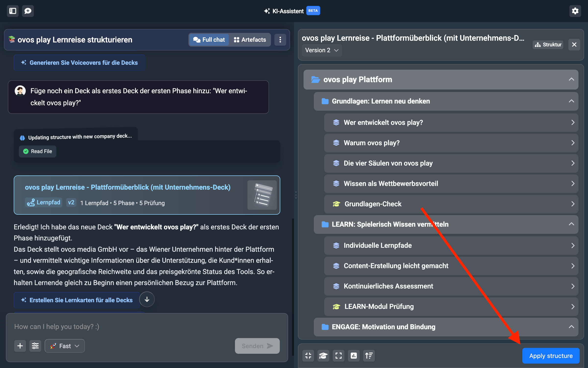Click the sort order toolbar icon
This screenshot has height=368, width=588.
pos(369,355)
